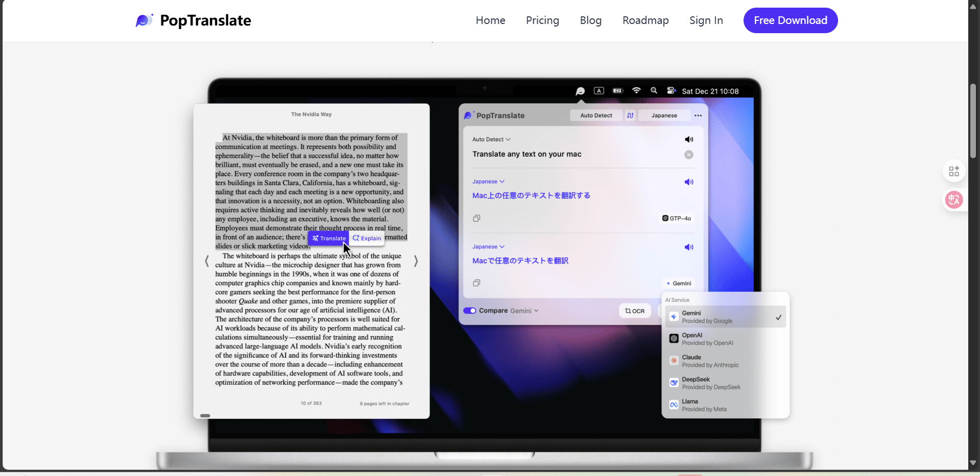The width and height of the screenshot is (980, 476).
Task: Copy the GPT-4o translation result
Action: 476,218
